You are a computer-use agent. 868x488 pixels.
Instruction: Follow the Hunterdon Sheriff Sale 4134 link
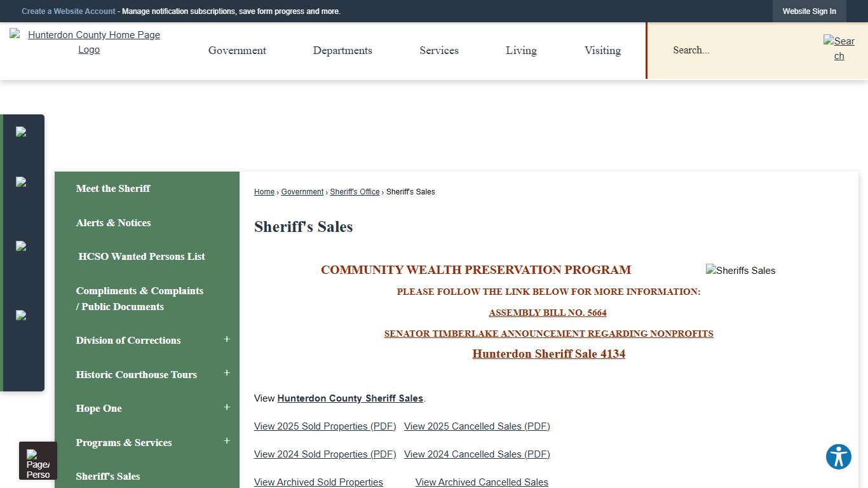(x=548, y=354)
